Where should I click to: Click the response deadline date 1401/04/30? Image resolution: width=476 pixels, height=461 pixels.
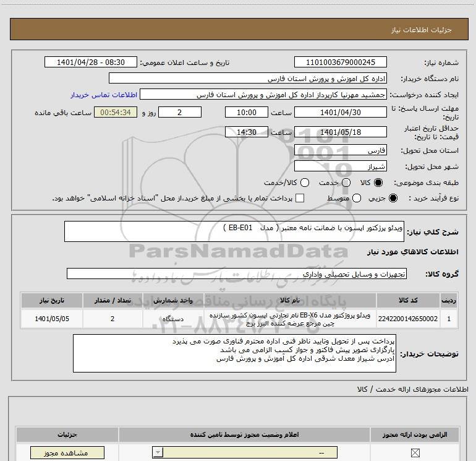click(340, 112)
